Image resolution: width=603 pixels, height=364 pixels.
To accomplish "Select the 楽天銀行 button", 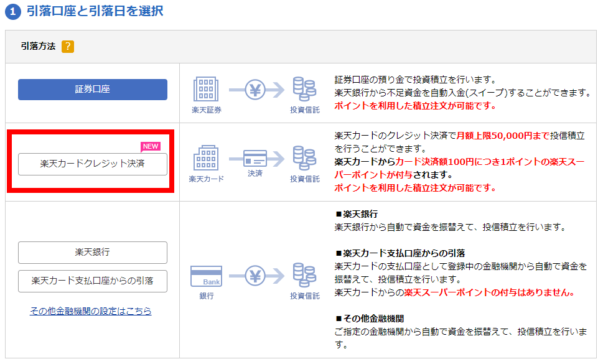I will tap(93, 253).
